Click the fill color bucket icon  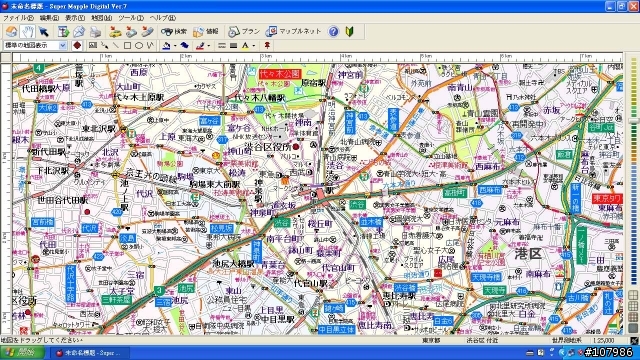click(166, 45)
